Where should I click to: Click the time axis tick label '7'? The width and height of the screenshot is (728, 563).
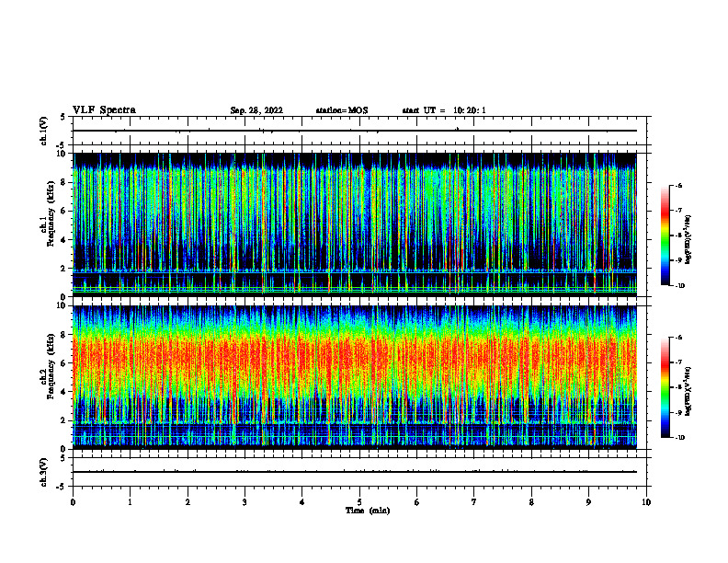[x=474, y=502]
